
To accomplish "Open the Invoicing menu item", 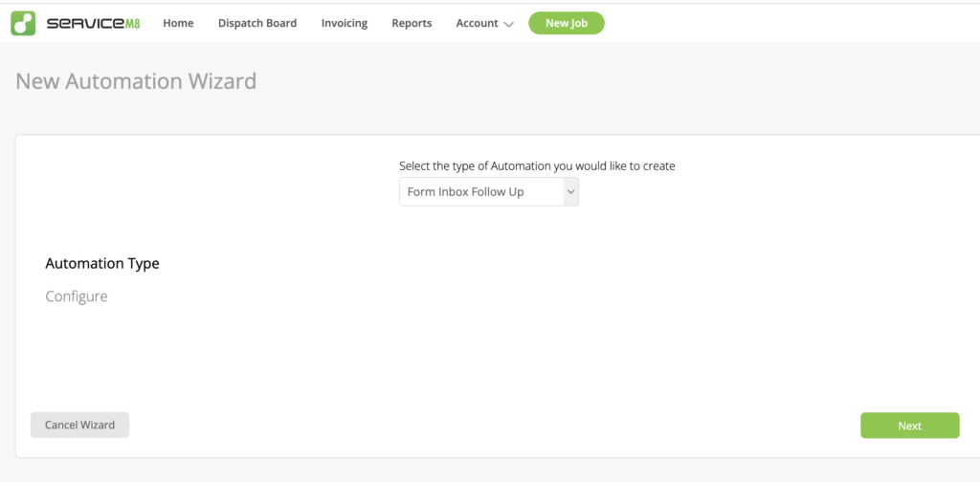I will tap(345, 23).
